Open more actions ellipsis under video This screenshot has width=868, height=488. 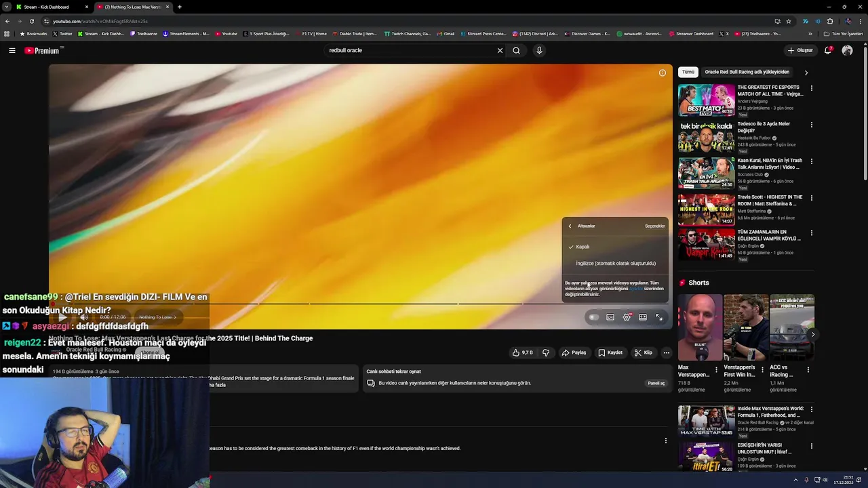click(667, 352)
